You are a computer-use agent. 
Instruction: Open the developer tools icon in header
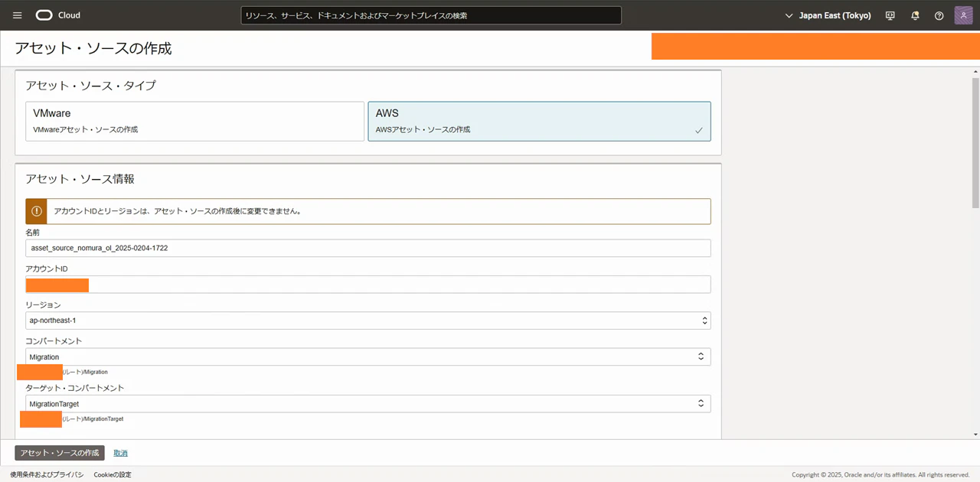coord(890,15)
